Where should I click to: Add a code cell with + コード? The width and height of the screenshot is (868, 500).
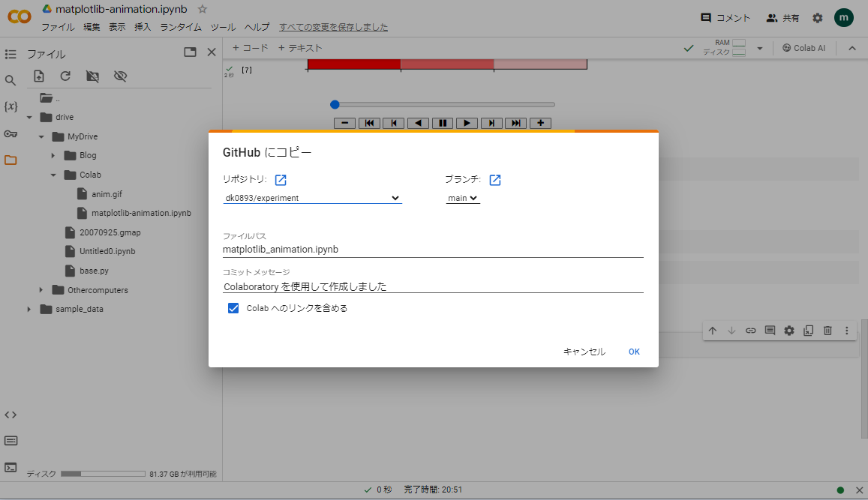coord(251,48)
